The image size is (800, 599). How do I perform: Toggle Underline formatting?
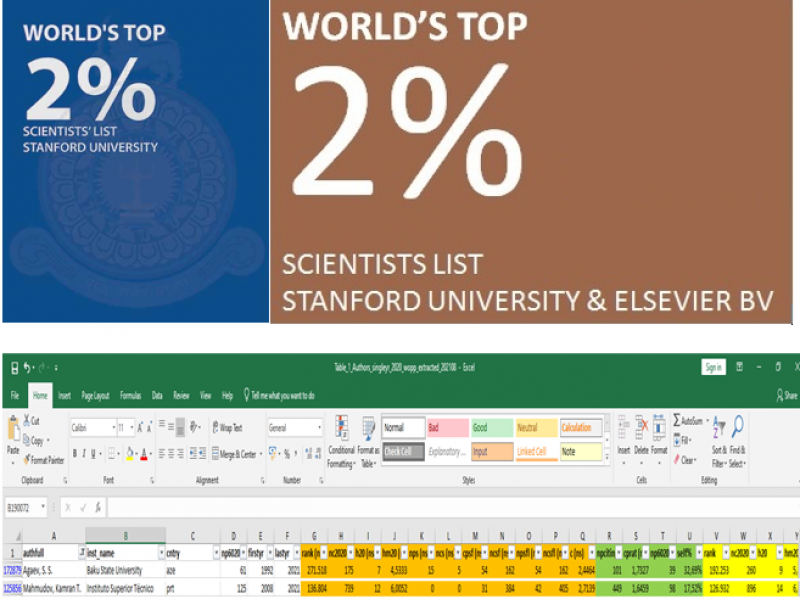[93, 453]
